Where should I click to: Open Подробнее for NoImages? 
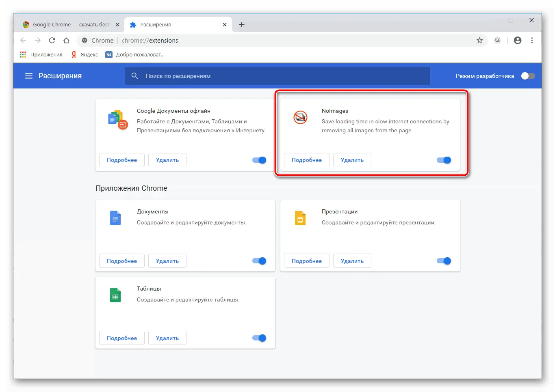tap(307, 160)
